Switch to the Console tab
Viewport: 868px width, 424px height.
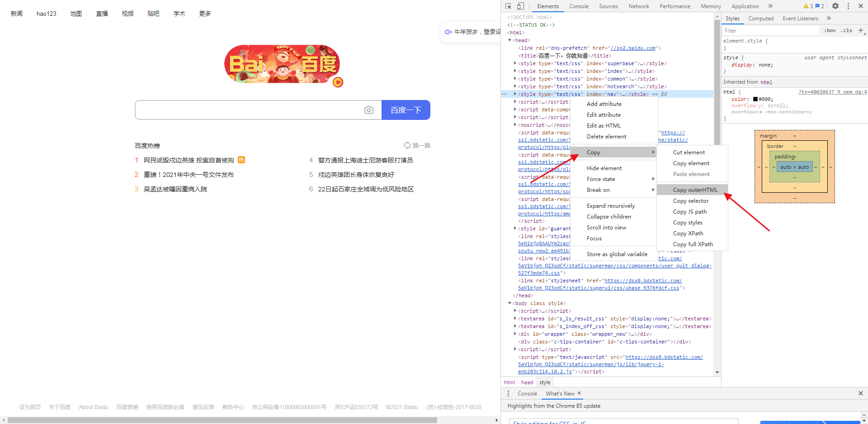coord(579,6)
